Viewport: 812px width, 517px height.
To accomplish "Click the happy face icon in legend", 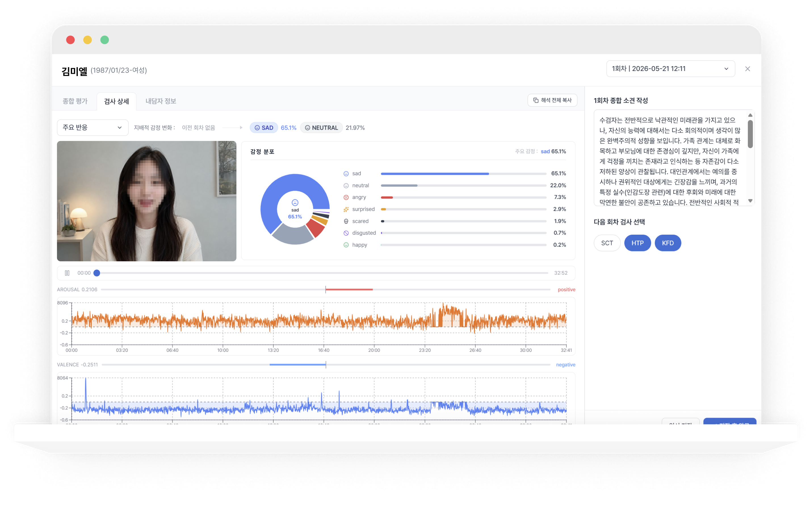I will (346, 245).
